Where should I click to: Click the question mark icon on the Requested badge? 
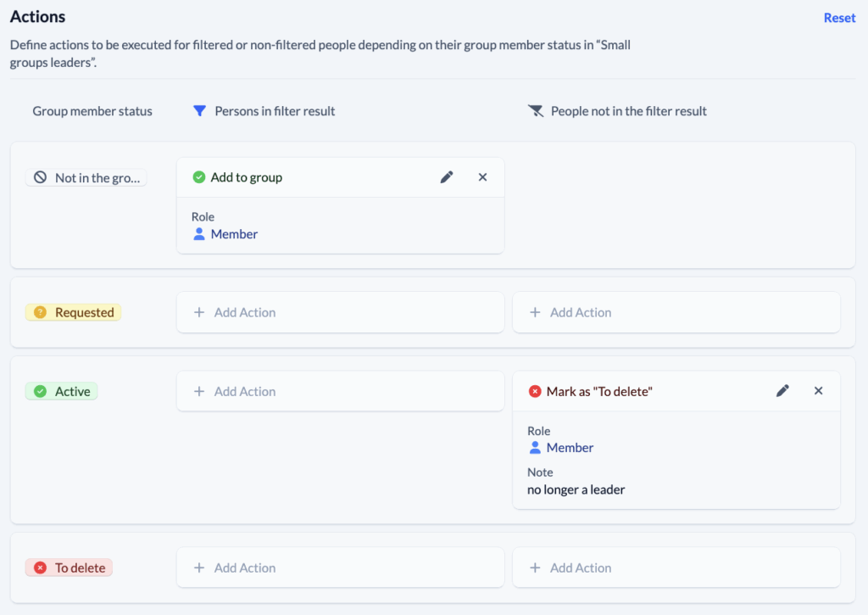click(42, 312)
